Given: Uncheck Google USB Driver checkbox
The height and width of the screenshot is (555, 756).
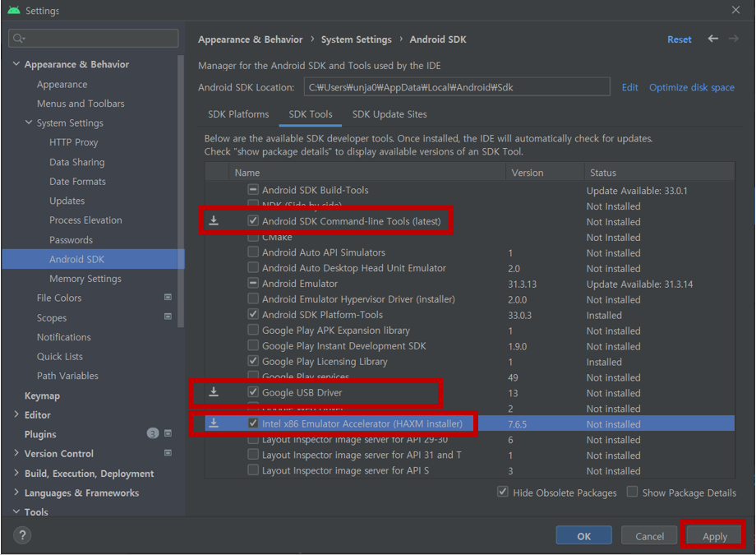Looking at the screenshot, I should pyautogui.click(x=252, y=392).
